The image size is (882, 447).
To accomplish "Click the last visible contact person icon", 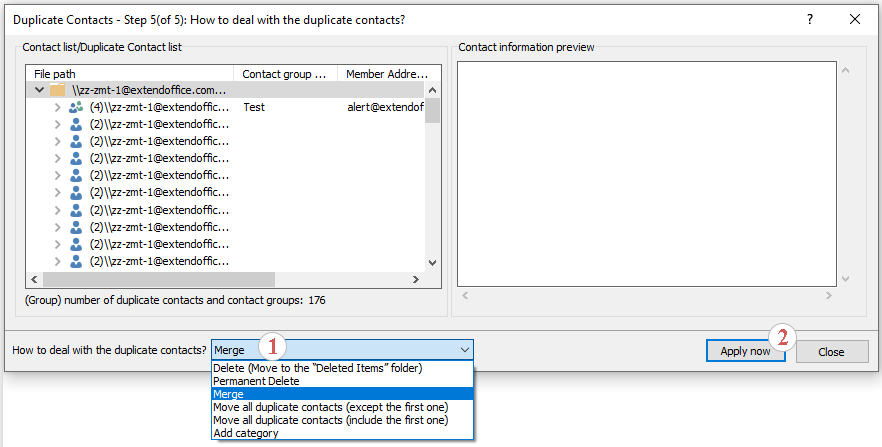I will coord(75,261).
